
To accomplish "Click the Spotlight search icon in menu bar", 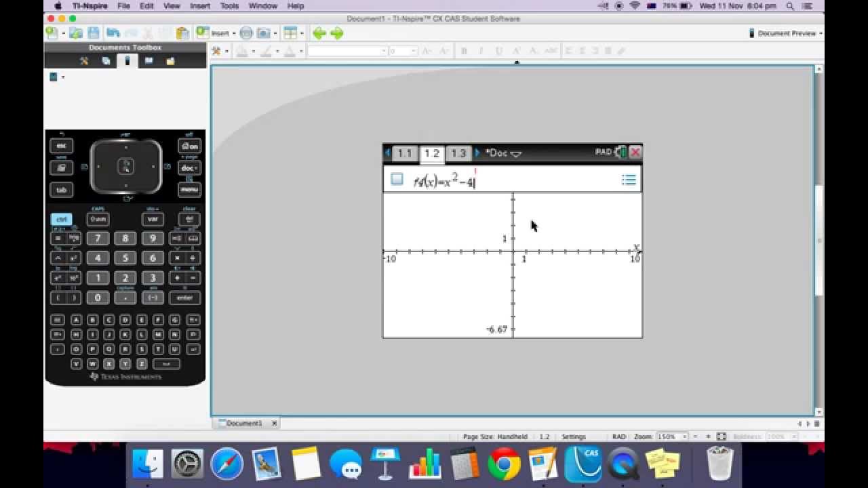I will [x=791, y=6].
